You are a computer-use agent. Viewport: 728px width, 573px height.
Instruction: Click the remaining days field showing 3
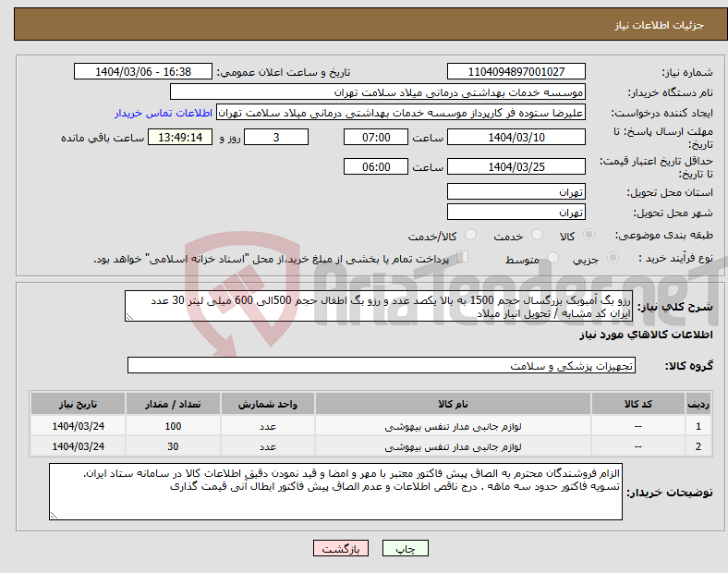[276, 137]
